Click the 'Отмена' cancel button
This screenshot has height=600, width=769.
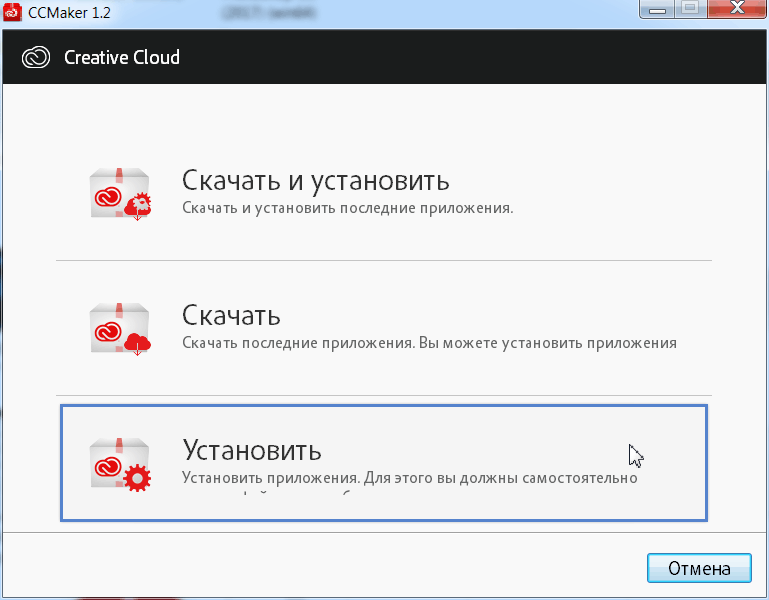click(x=699, y=568)
